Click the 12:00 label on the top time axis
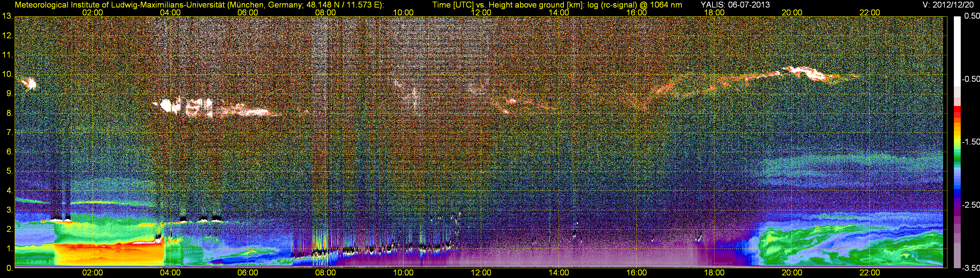The width and height of the screenshot is (980, 278). [x=481, y=12]
